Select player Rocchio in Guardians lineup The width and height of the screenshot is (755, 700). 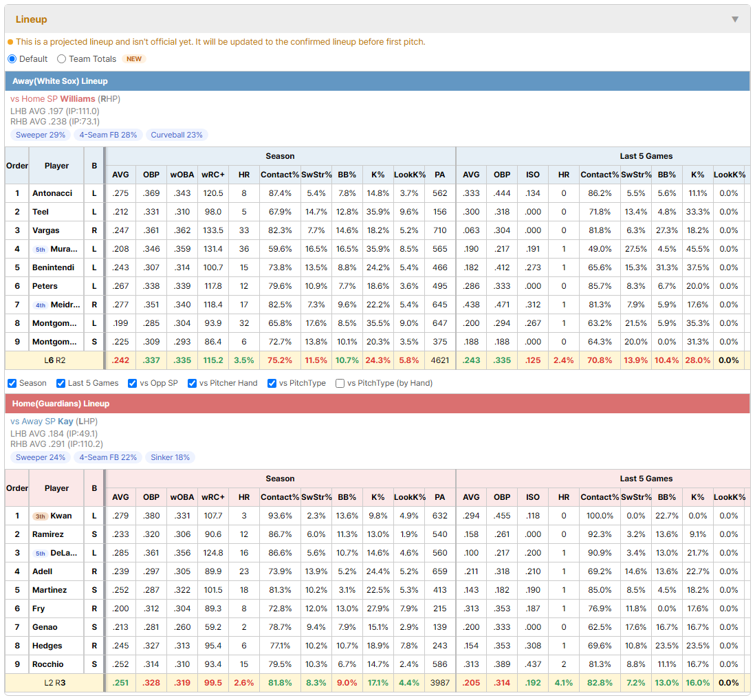click(47, 664)
